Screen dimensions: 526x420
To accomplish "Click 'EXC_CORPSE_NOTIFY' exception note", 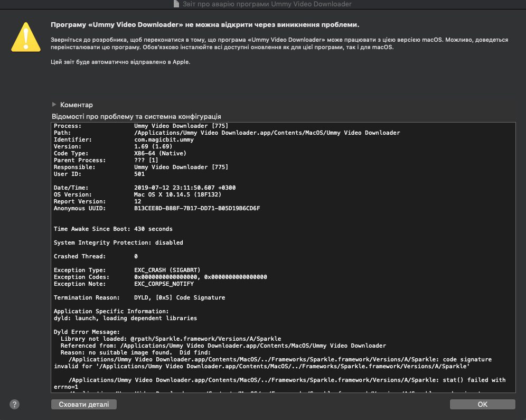I will pos(164,284).
